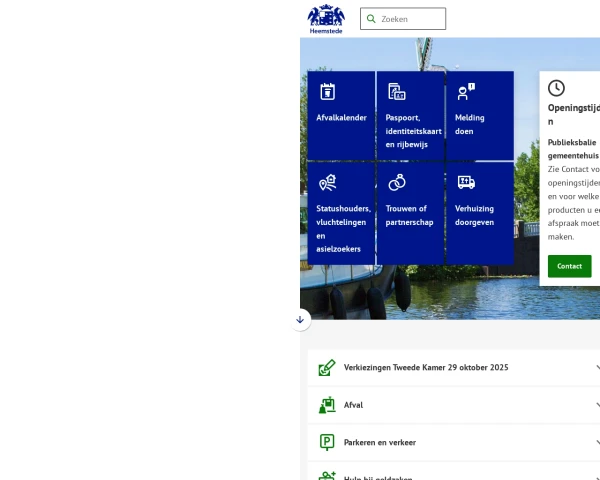Viewport: 600px width, 480px height.
Task: Expand the Parkeren en verkeer section
Action: click(x=380, y=442)
